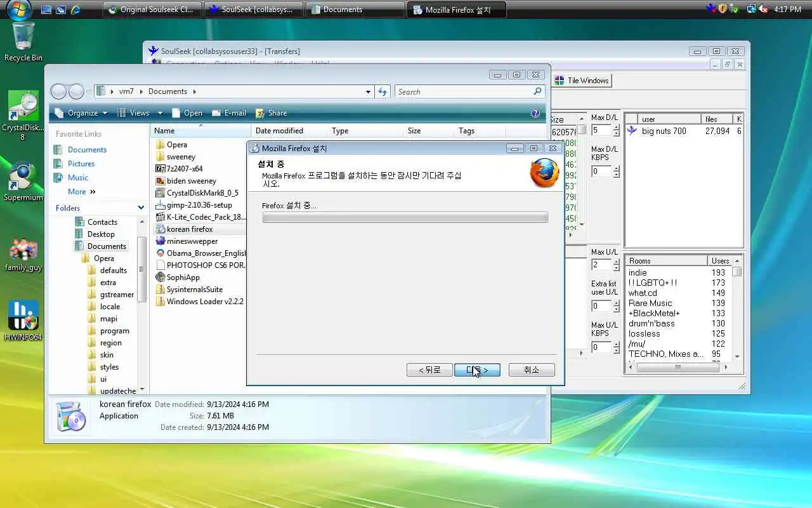This screenshot has height=508, width=812.
Task: Click the Windows Start orb
Action: pyautogui.click(x=18, y=10)
